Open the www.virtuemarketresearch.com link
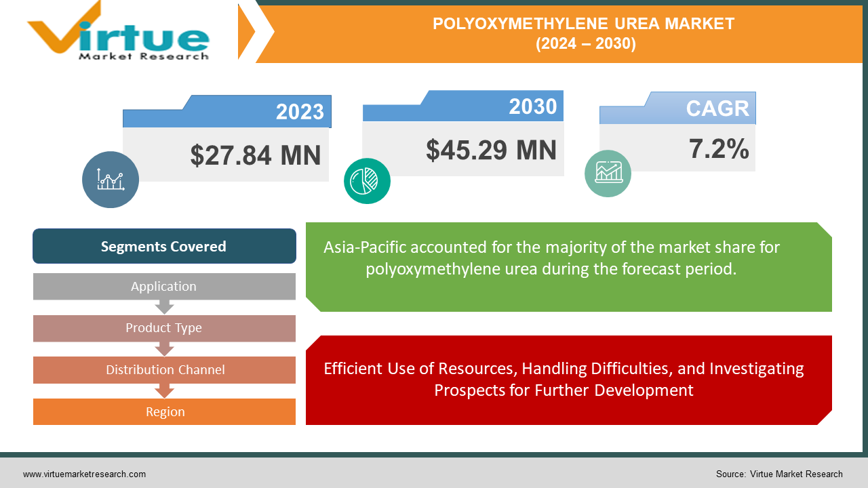The image size is (868, 488). 84,474
